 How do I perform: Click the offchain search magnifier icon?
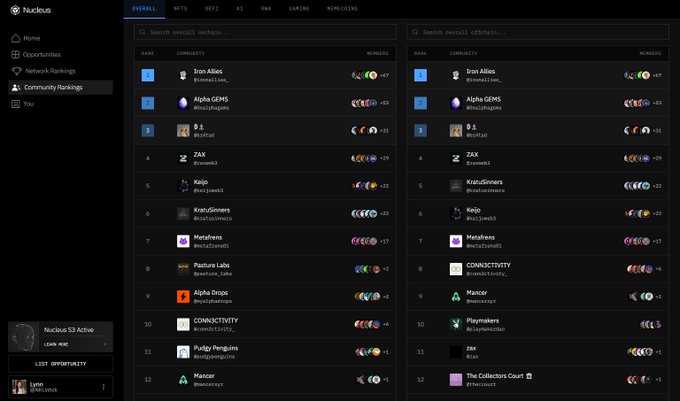point(415,32)
